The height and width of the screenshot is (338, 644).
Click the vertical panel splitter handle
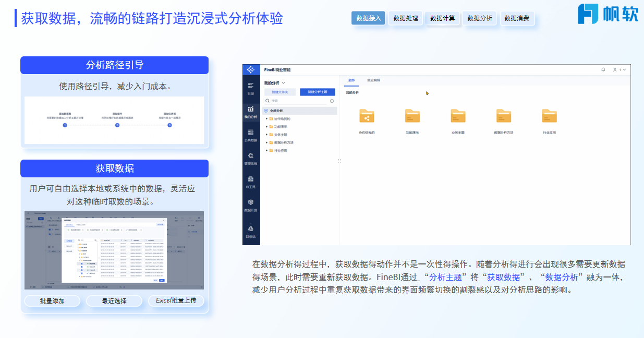339,161
